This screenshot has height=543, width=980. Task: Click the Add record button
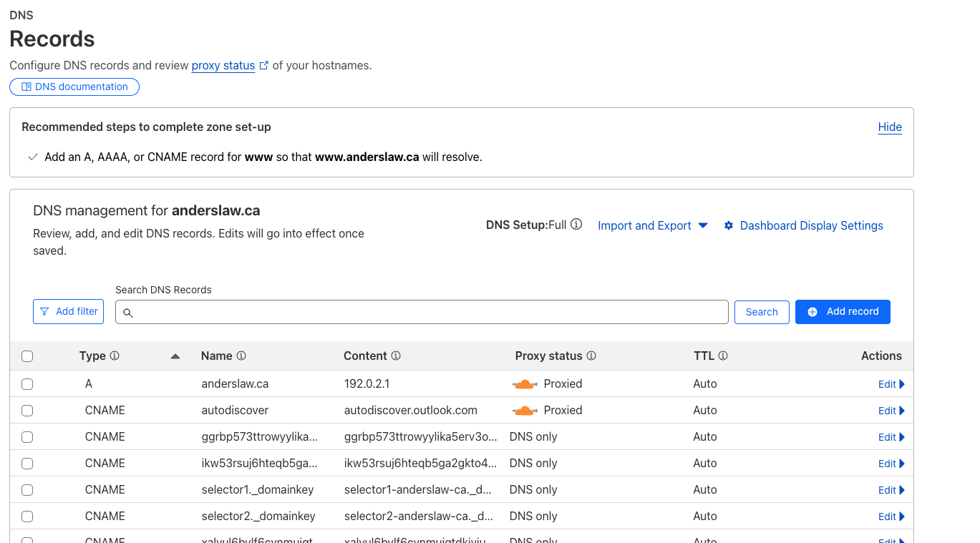tap(843, 312)
